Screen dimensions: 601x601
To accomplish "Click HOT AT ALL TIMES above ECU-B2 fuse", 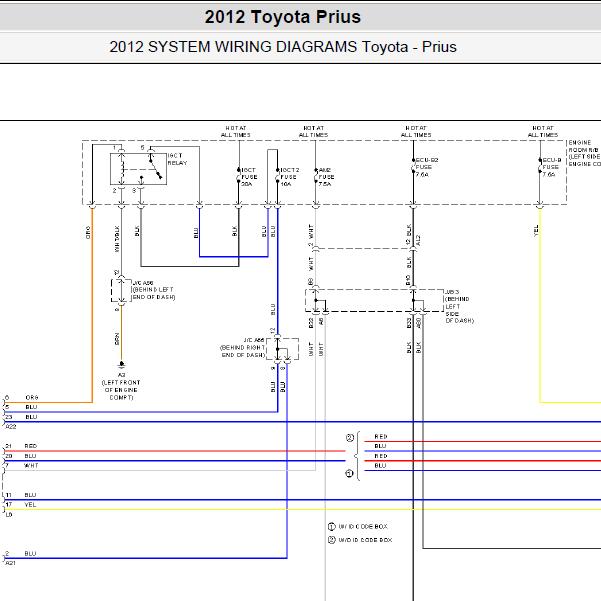I will pos(416,131).
